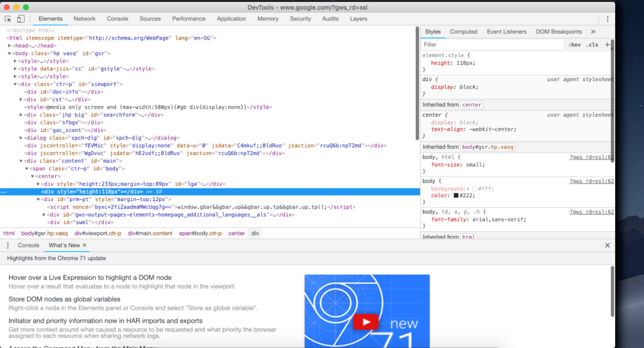Click the div#viewport.ctr-p breadcrumb
Screen dimensions: 644x348
tap(97, 234)
